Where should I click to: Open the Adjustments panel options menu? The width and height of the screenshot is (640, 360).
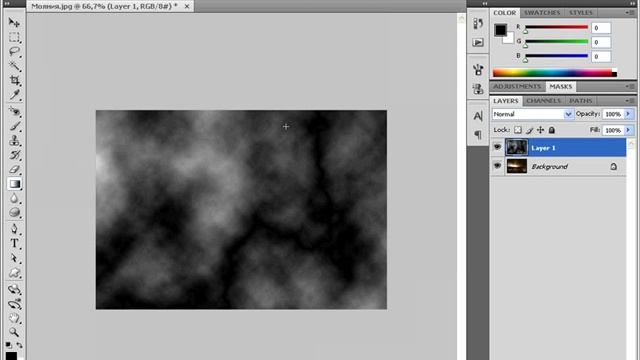[630, 86]
